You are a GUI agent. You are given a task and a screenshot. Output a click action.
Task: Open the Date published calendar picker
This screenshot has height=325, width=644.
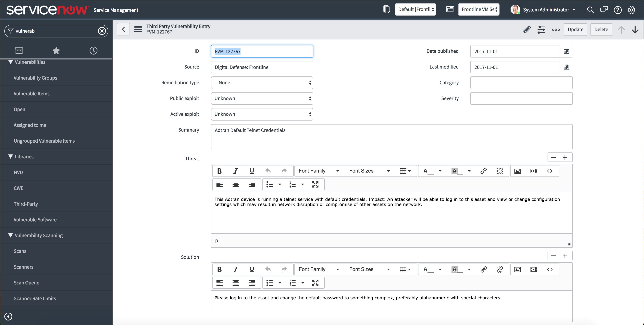566,51
